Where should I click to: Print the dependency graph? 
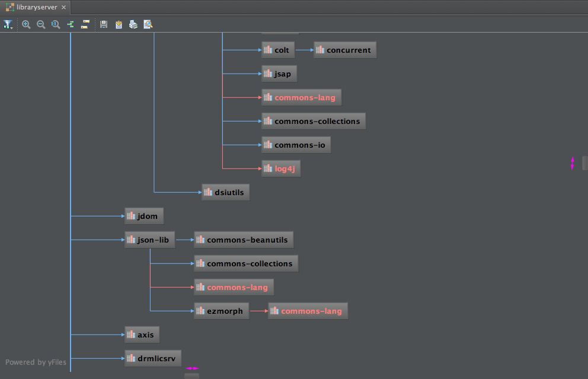click(x=133, y=25)
